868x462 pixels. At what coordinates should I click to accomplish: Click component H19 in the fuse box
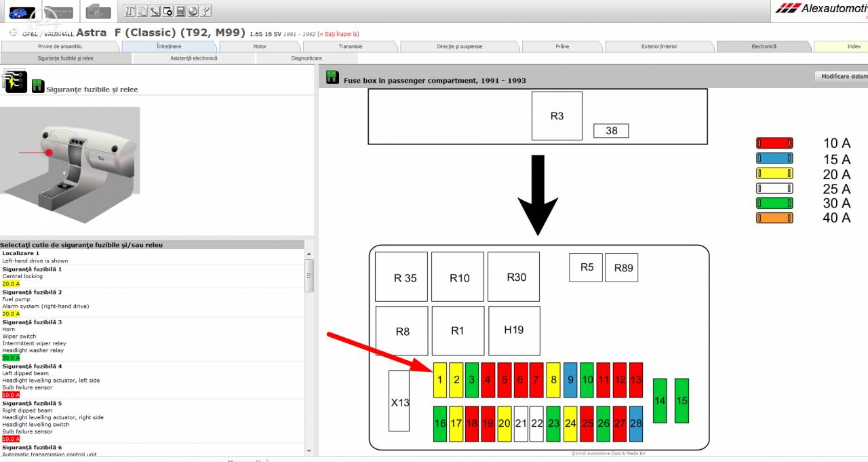tap(514, 330)
